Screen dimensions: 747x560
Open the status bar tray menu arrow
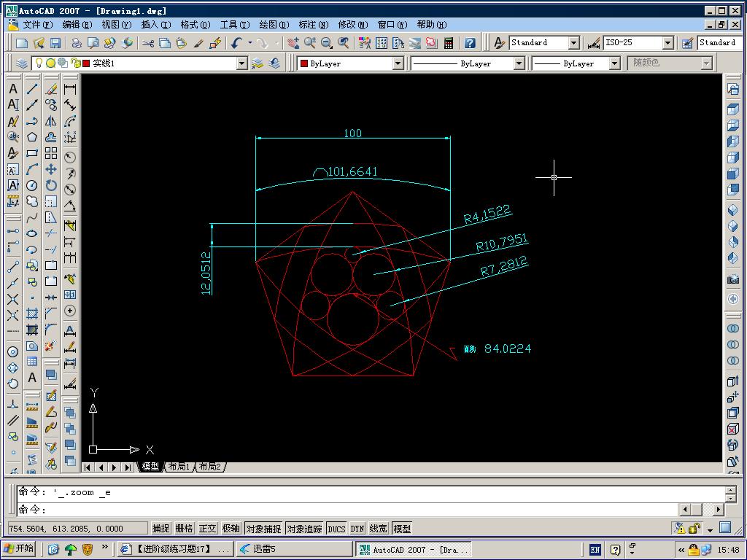coord(710,529)
